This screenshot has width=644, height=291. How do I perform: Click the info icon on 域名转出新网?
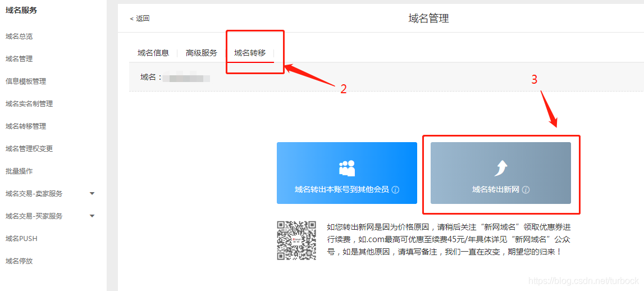(526, 190)
